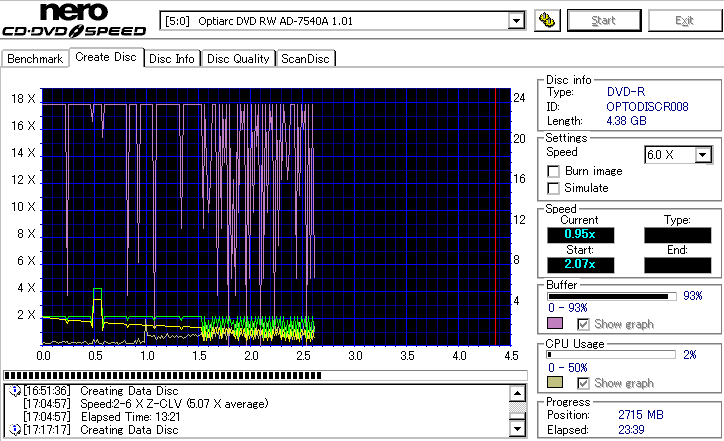
Task: Open the Disc Info tab
Action: coord(172,59)
